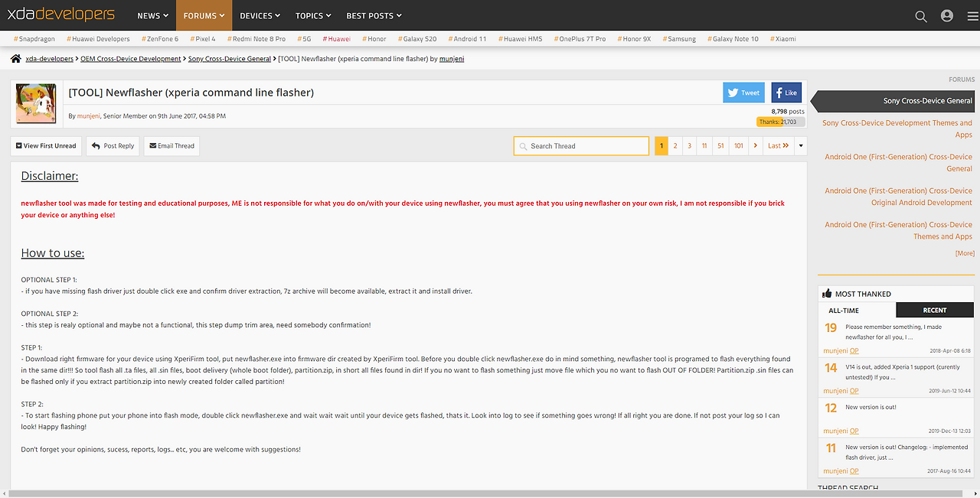Open the #ZenFone 6 tag

(160, 39)
